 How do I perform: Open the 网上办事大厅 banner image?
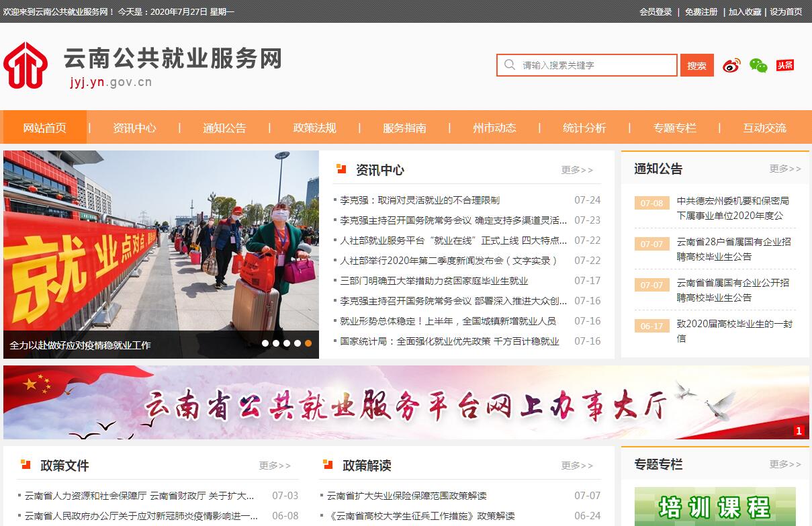click(406, 402)
